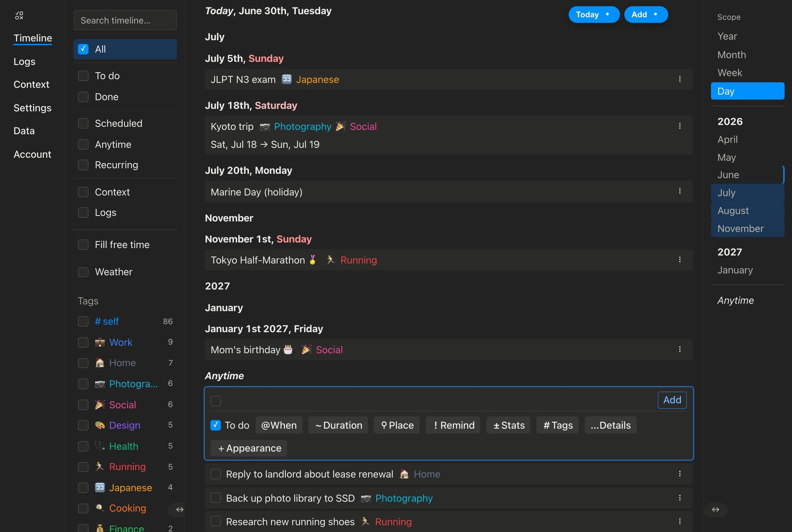
Task: Open the Timeline section in navigation
Action: (32, 38)
